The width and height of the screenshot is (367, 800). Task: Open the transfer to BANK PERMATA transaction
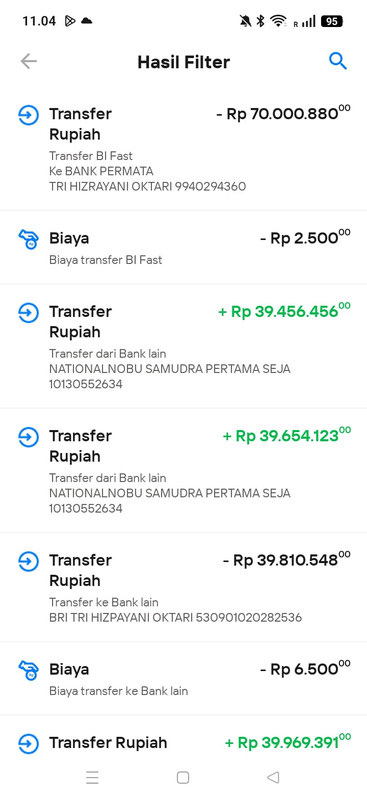[183, 149]
